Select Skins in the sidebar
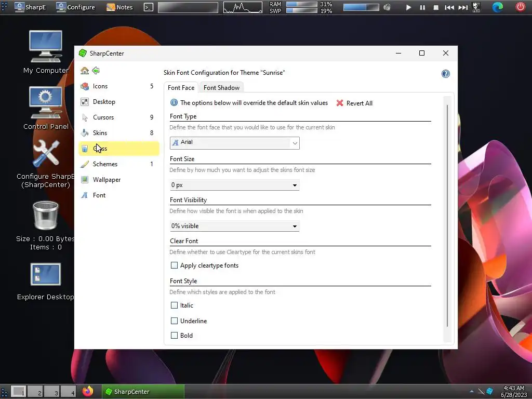This screenshot has height=399, width=532. (x=118, y=133)
